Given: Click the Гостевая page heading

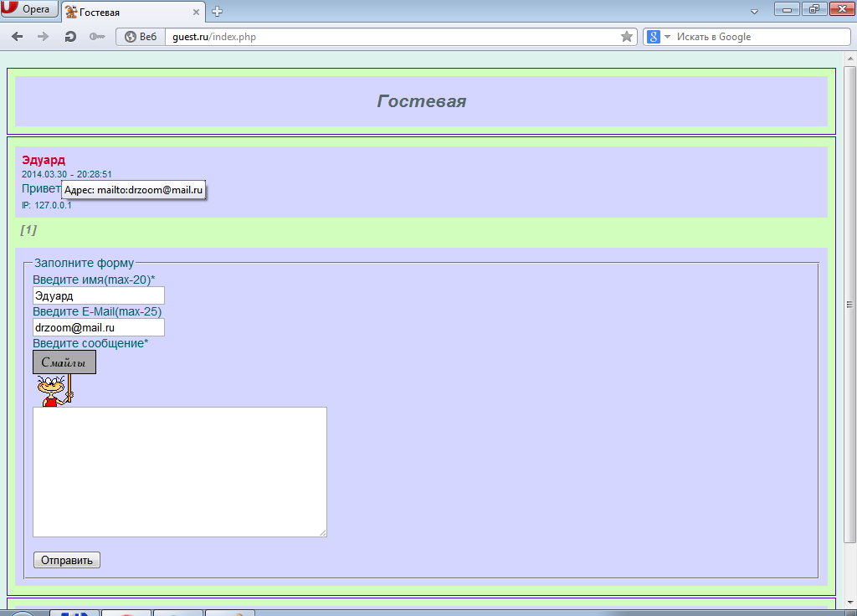Looking at the screenshot, I should 422,101.
